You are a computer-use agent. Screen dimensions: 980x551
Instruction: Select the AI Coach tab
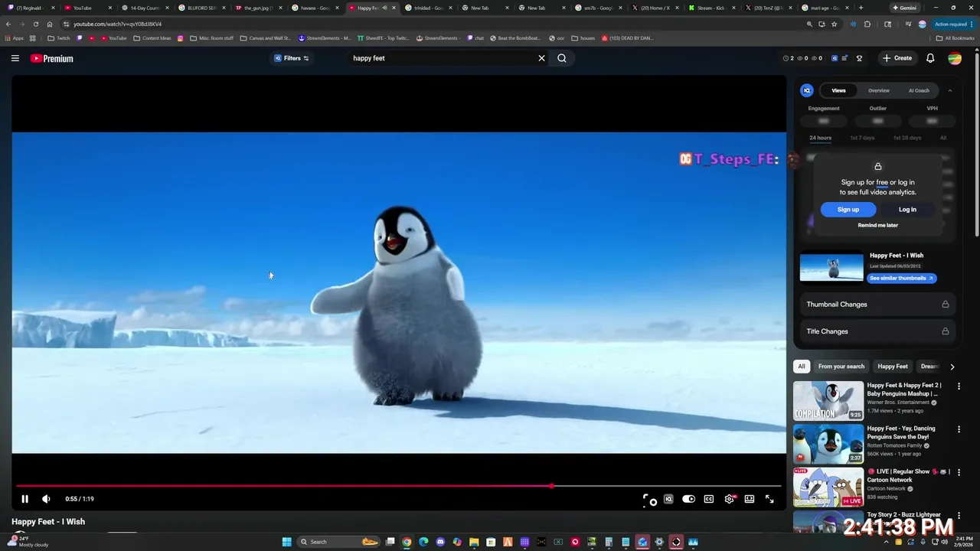(919, 90)
